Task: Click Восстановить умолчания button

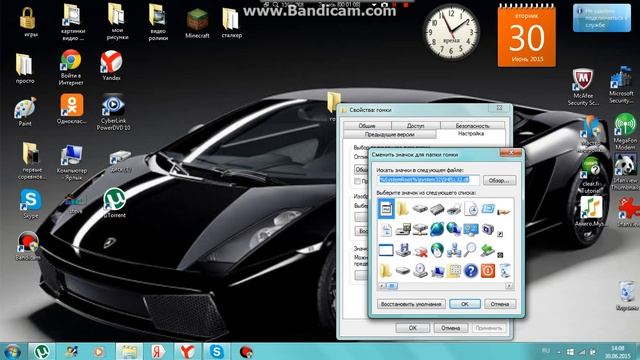Action: [x=411, y=304]
